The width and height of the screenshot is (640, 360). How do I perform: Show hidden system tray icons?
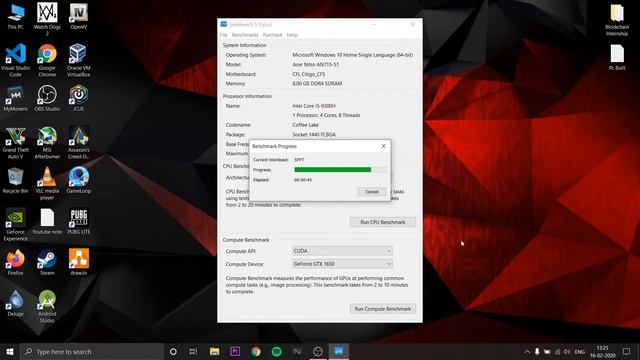point(527,351)
